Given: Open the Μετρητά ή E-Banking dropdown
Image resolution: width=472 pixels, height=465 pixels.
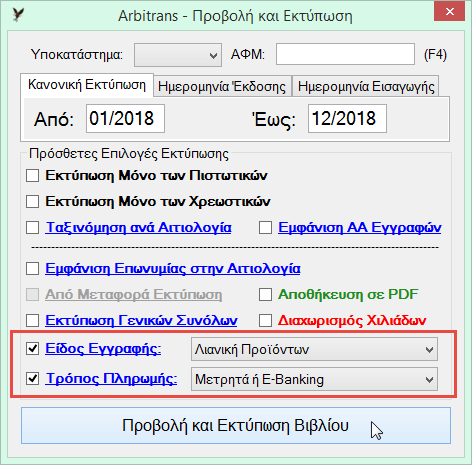Looking at the screenshot, I should 314,379.
